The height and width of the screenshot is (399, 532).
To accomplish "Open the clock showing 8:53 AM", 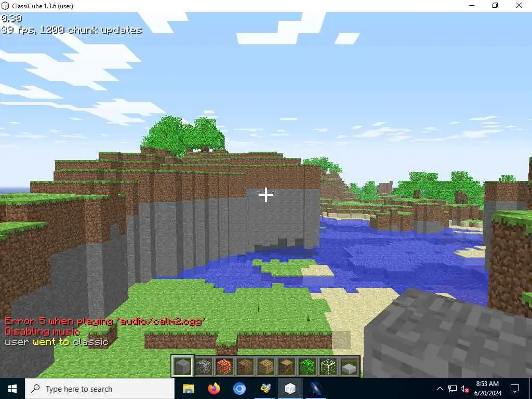I will pyautogui.click(x=487, y=389).
